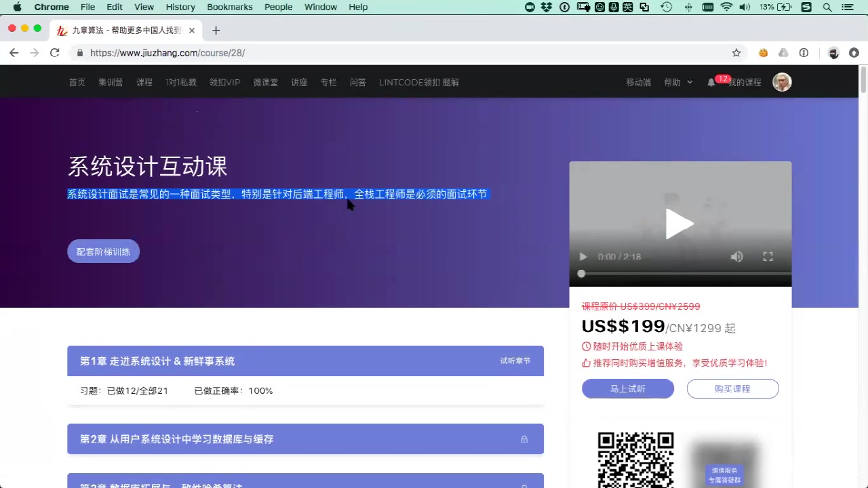Click 试听章节 label on chapter 1

coord(515,361)
